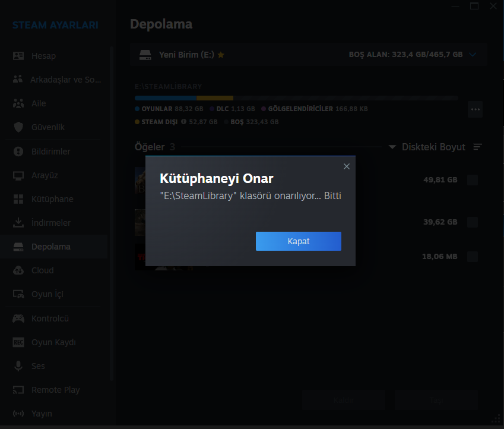This screenshot has width=504, height=429.
Task: Click the Yayın broadcast icon
Action: click(x=18, y=414)
